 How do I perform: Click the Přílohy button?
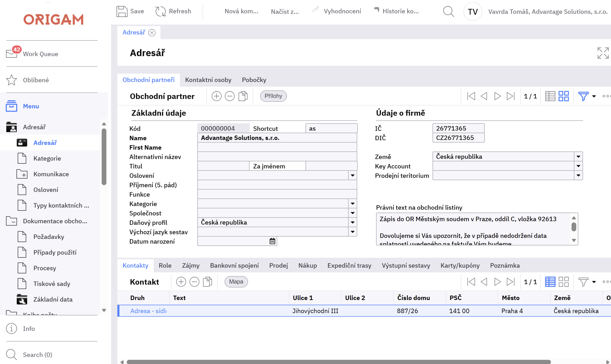273,96
